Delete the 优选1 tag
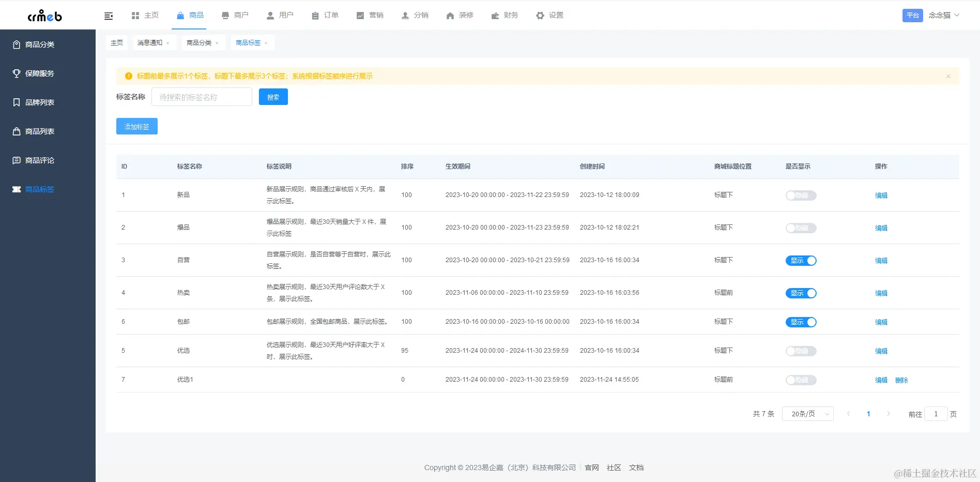 point(901,380)
